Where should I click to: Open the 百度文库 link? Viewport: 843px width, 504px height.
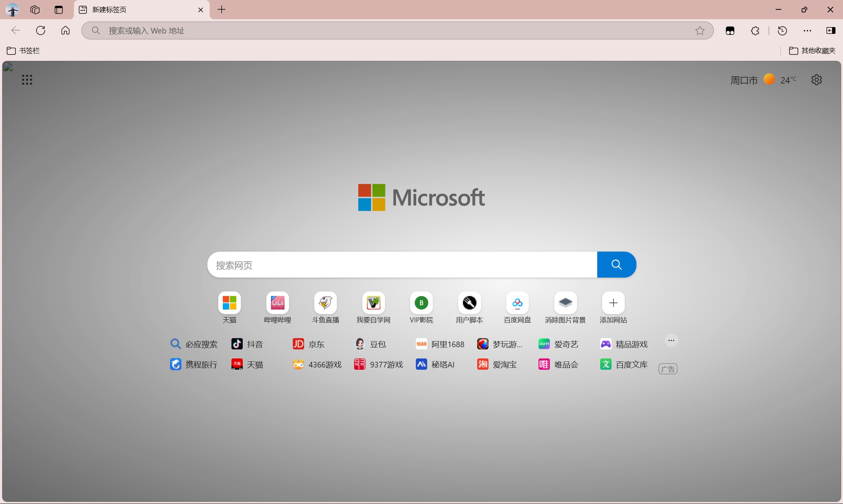[x=624, y=364]
